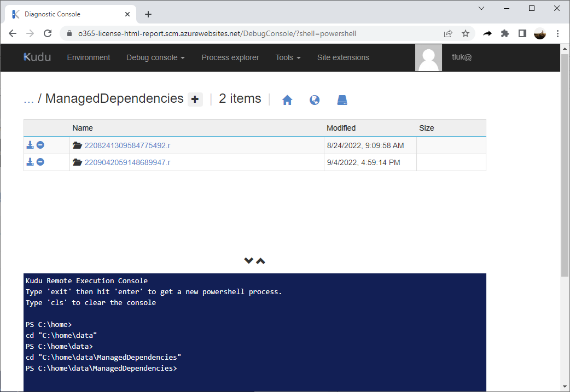This screenshot has width=570, height=392.
Task: Click the home directory icon
Action: (287, 100)
